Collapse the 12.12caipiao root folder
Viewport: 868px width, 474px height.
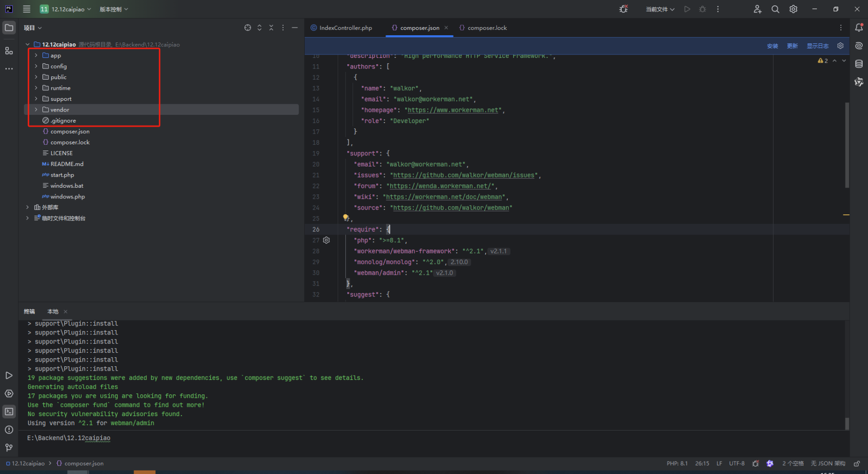[x=27, y=44]
